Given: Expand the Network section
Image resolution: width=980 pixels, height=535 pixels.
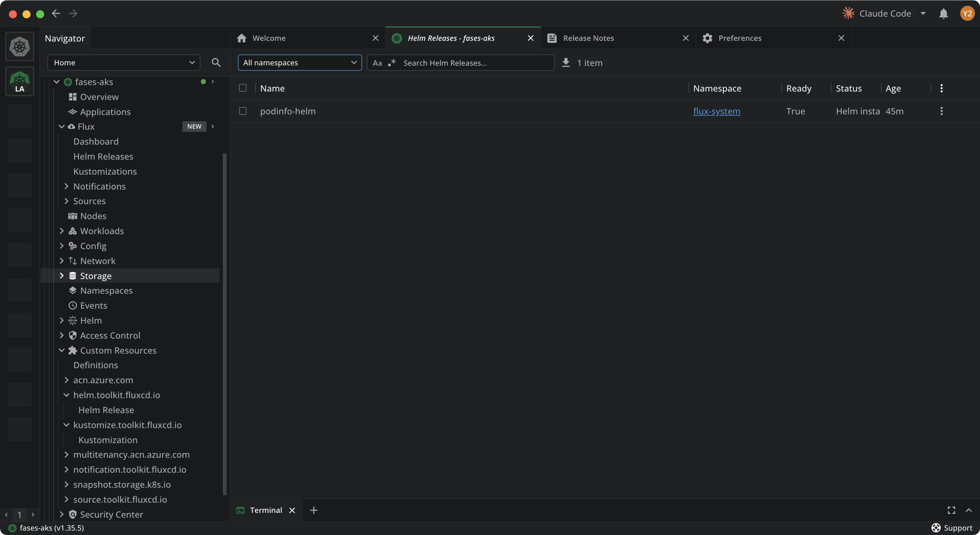Looking at the screenshot, I should click(x=62, y=261).
